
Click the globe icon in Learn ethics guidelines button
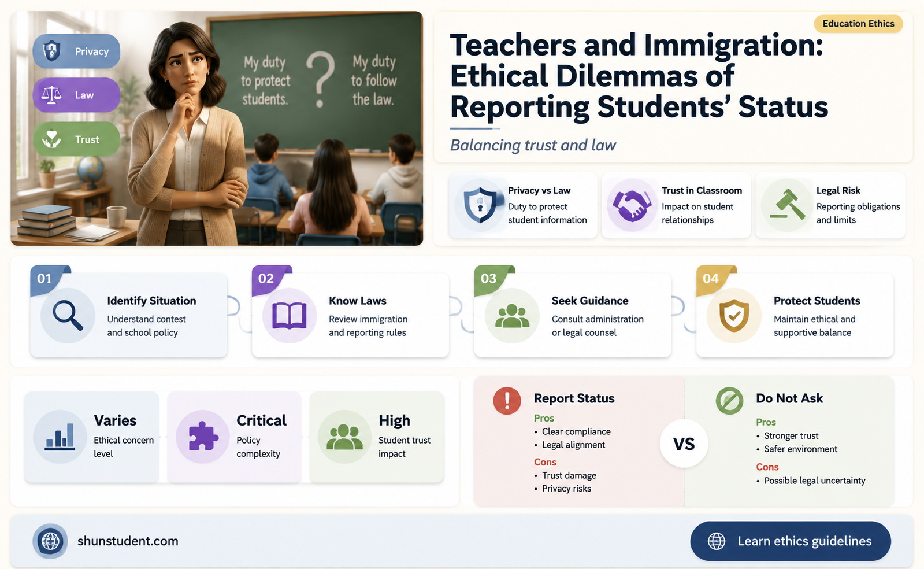[717, 541]
